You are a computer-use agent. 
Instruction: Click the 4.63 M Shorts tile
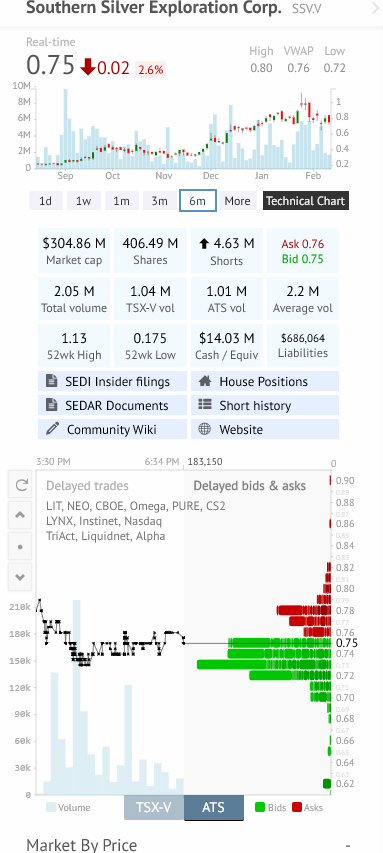(x=227, y=250)
